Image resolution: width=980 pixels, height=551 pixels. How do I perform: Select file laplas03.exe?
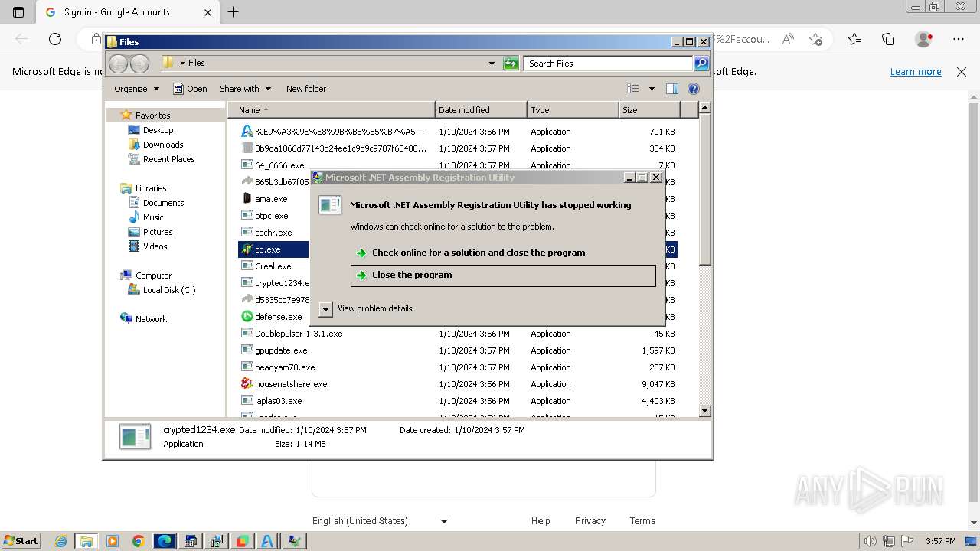click(x=278, y=401)
